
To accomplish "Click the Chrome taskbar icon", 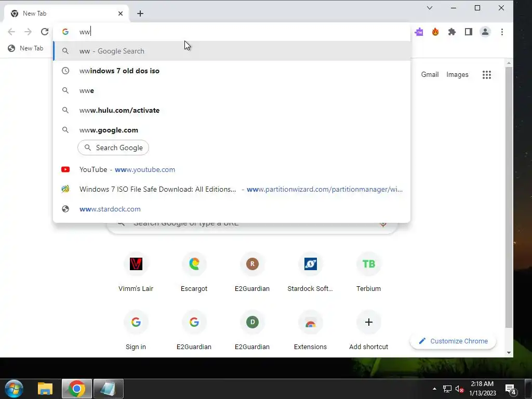I will (x=77, y=389).
